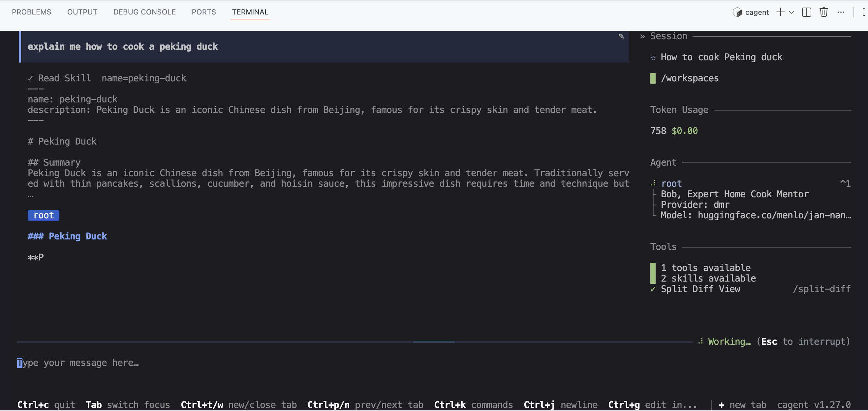Collapse the Session sidebar with double-chevron
Viewport: 868px width, 411px height.
pyautogui.click(x=642, y=36)
